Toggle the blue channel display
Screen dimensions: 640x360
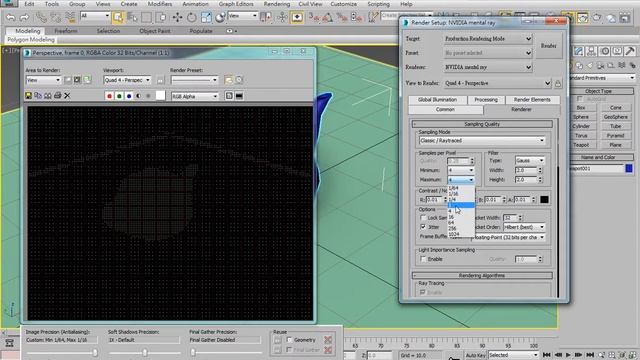pos(129,96)
